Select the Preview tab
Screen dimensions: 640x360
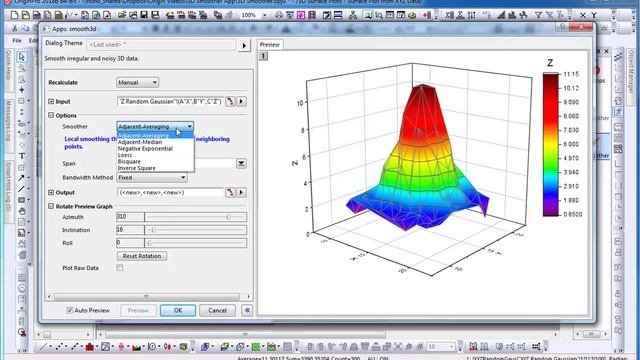270,44
